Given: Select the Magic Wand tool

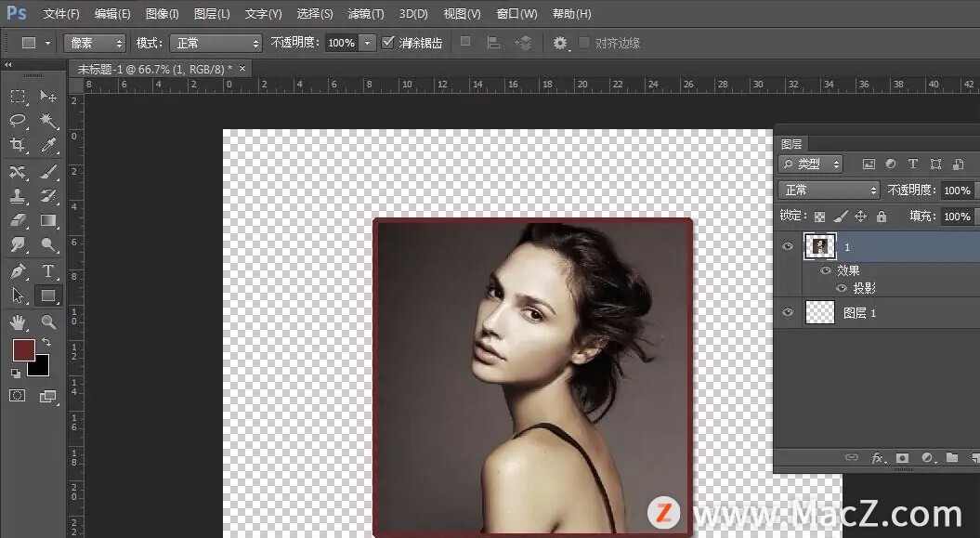Looking at the screenshot, I should (x=48, y=121).
